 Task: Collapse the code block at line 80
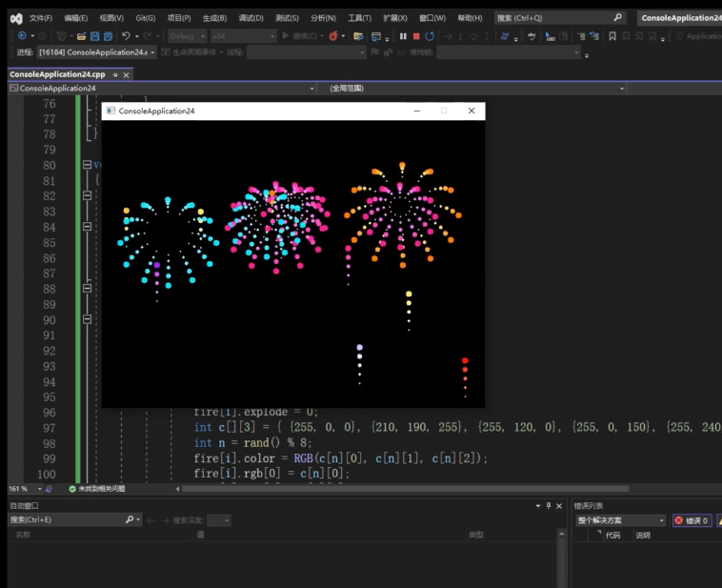(x=87, y=165)
